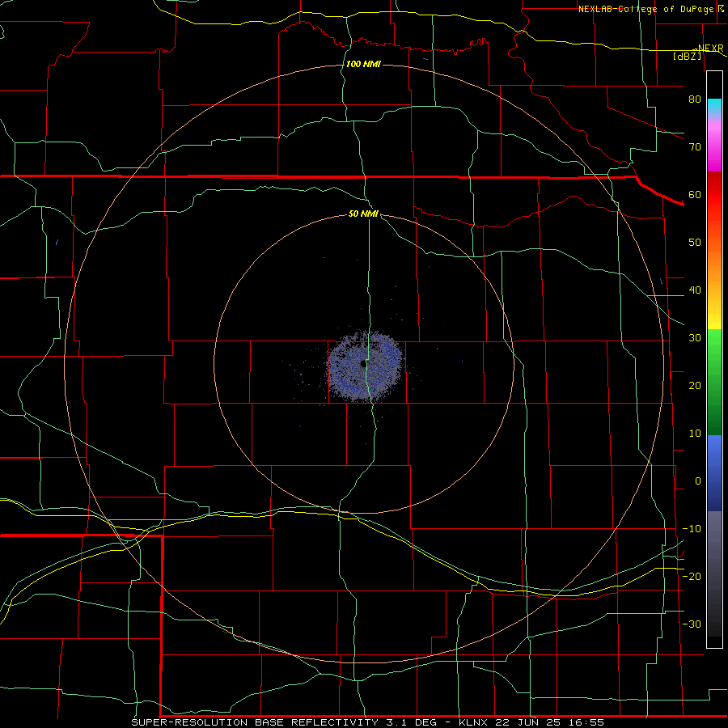The image size is (728, 728).
Task: Click the 22 JUN 25 16:55 timestamp
Action: pyautogui.click(x=550, y=722)
